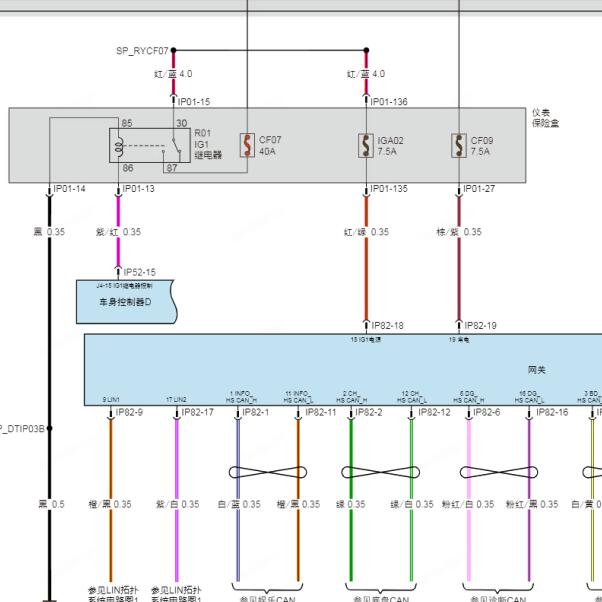This screenshot has height=602, width=602.
Task: Select the CF09 7.5A text
Action: [482, 146]
